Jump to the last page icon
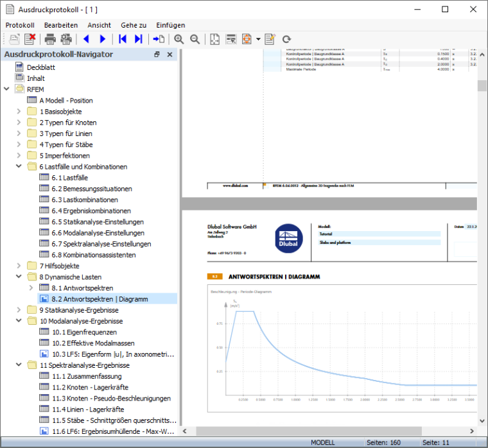 tap(139, 39)
